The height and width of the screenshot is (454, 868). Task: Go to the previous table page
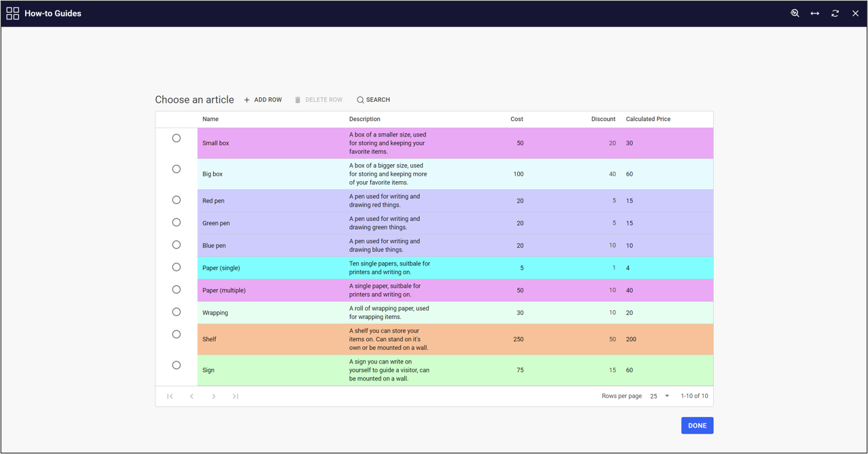click(x=191, y=397)
